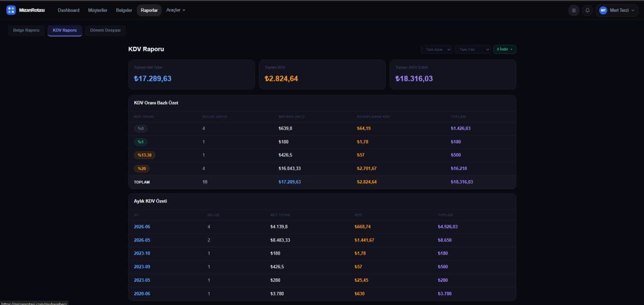The height and width of the screenshot is (305, 644).
Task: Expand the Mert Terzi account menu
Action: coord(617,10)
